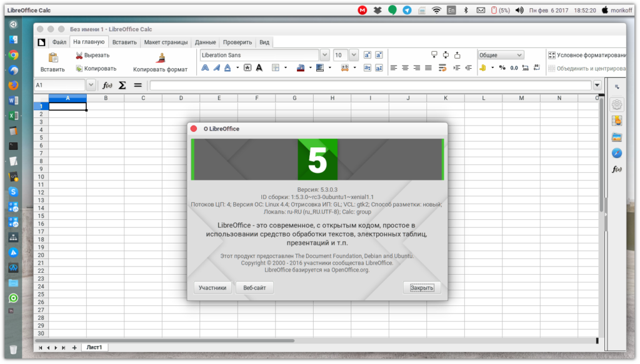Screen dimensions: 640x364
Task: Remove a decimal place
Action: tap(537, 68)
